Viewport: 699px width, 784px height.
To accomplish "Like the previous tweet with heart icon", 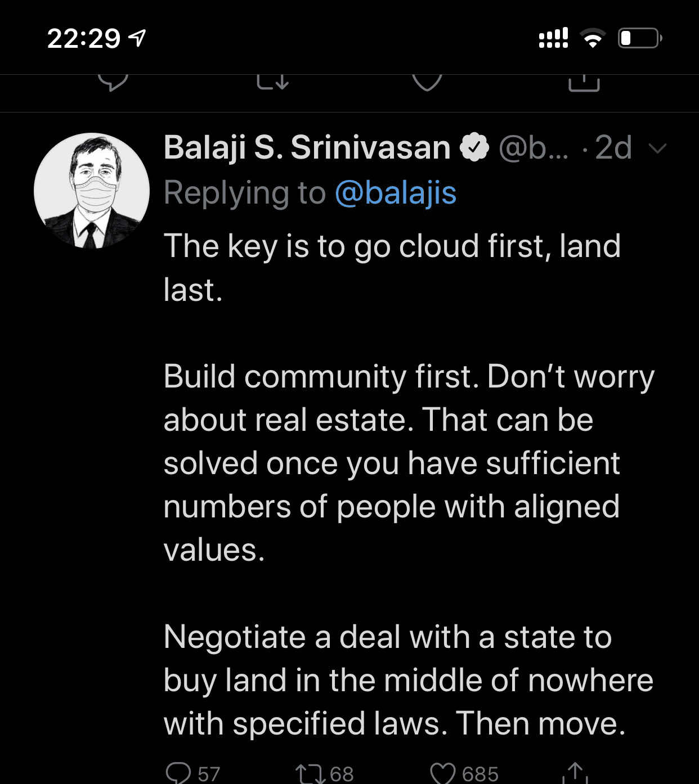I will (427, 82).
